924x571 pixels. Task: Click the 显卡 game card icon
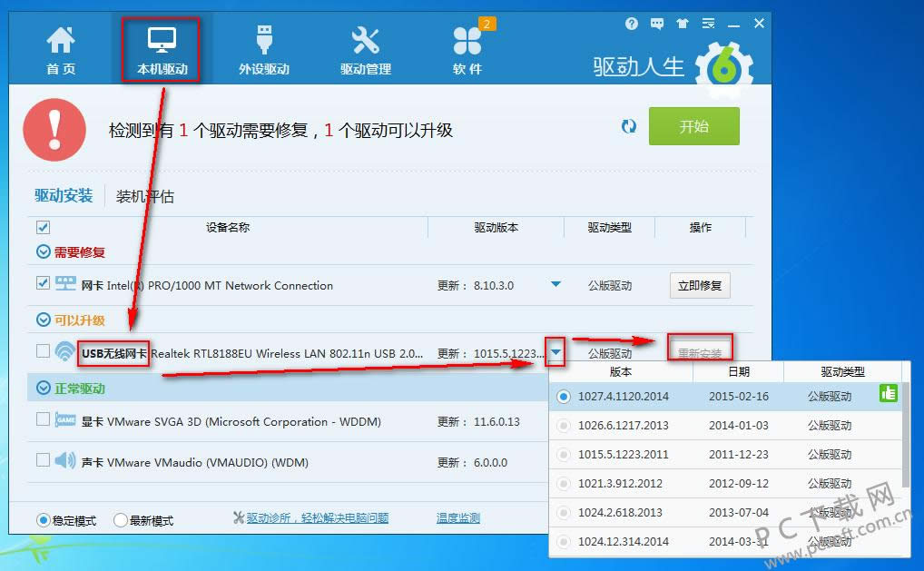tap(64, 420)
